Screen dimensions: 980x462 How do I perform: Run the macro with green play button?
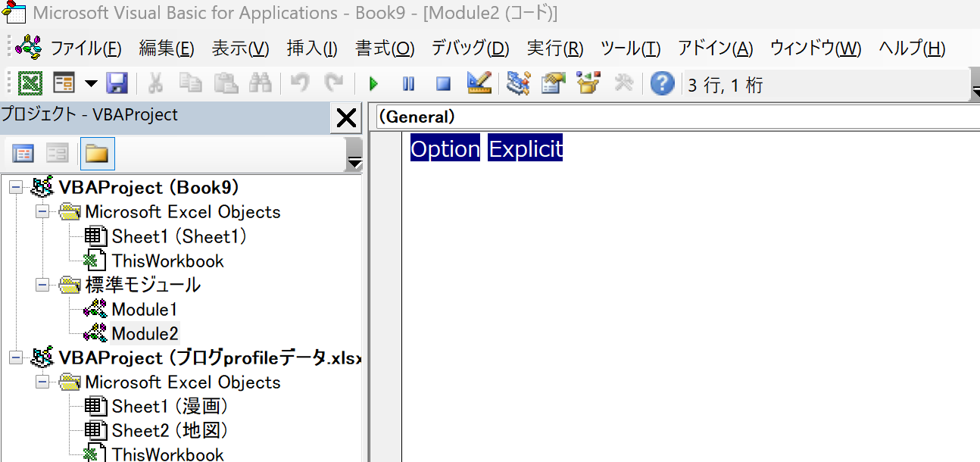click(373, 83)
